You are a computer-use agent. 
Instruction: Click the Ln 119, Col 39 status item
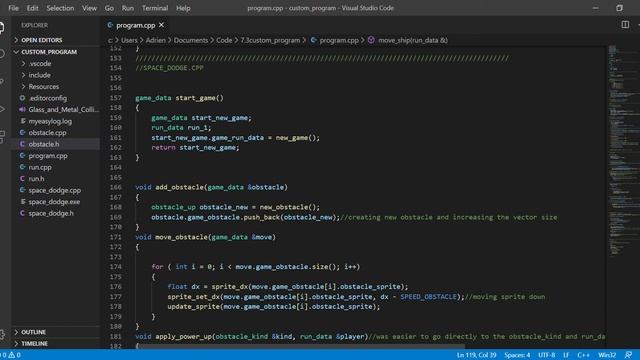click(476, 355)
